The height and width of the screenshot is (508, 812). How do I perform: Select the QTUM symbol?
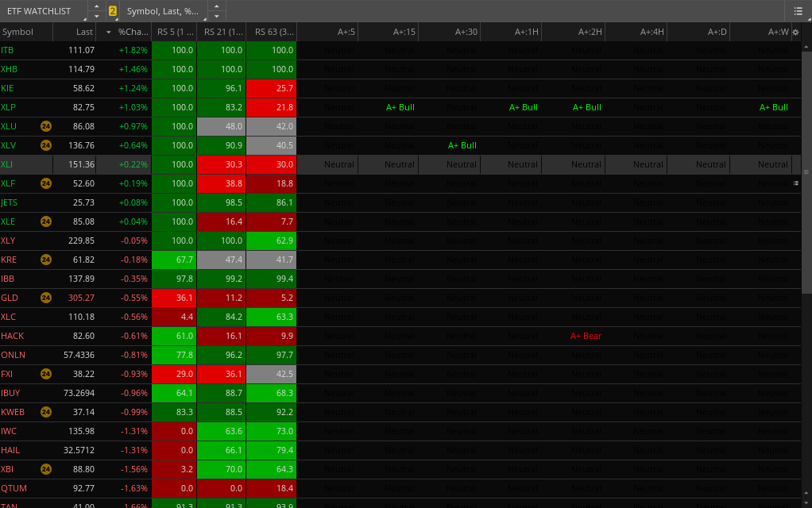[x=14, y=488]
